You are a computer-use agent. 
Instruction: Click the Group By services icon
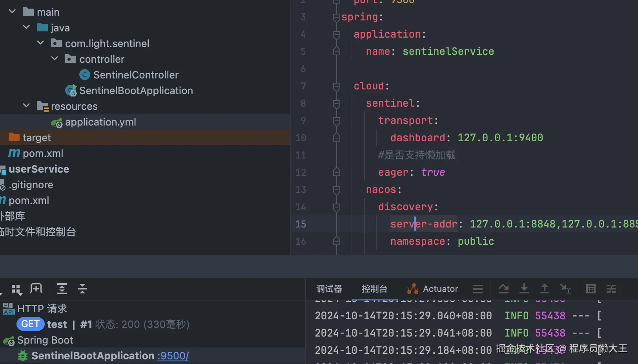pyautogui.click(x=16, y=289)
